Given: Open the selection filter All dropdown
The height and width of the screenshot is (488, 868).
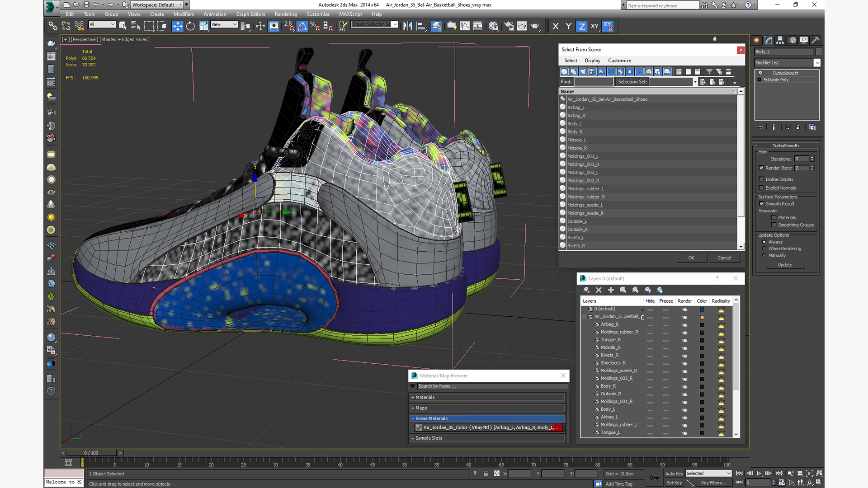Looking at the screenshot, I should pos(102,24).
